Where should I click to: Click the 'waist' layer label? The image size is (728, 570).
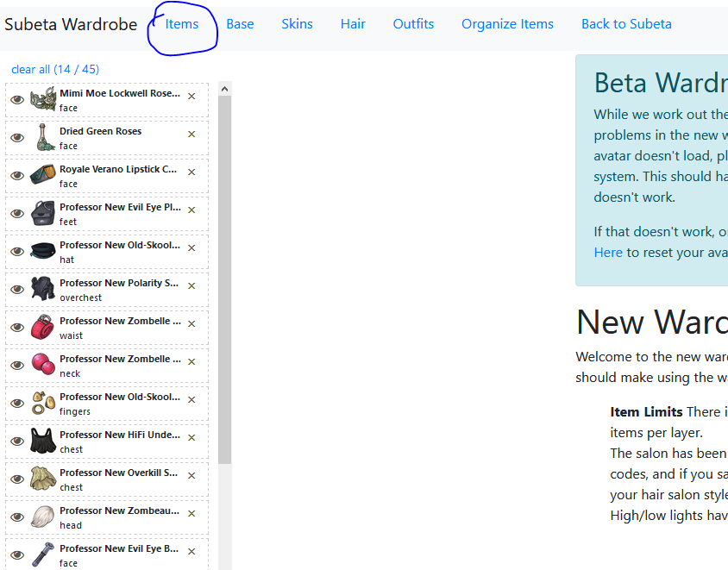(x=71, y=335)
